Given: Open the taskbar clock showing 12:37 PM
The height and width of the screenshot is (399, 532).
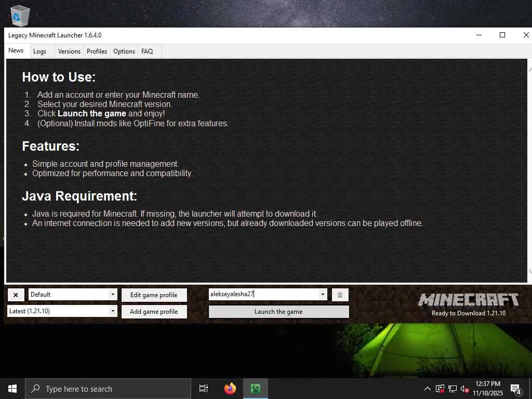Looking at the screenshot, I should tap(488, 389).
